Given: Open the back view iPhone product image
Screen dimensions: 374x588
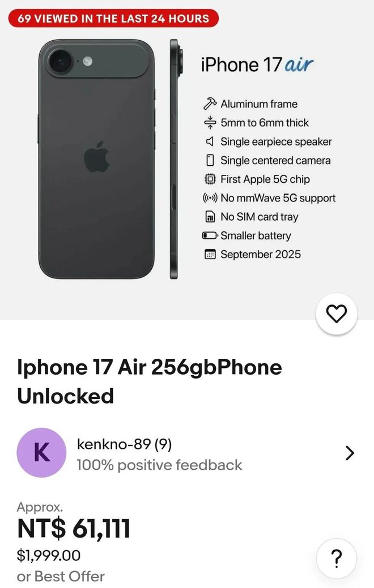Looking at the screenshot, I should coord(97,159).
